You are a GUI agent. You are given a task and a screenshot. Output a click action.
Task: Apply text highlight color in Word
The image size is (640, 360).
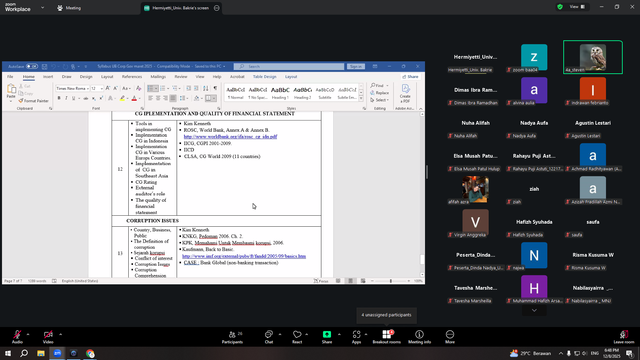pos(122,98)
